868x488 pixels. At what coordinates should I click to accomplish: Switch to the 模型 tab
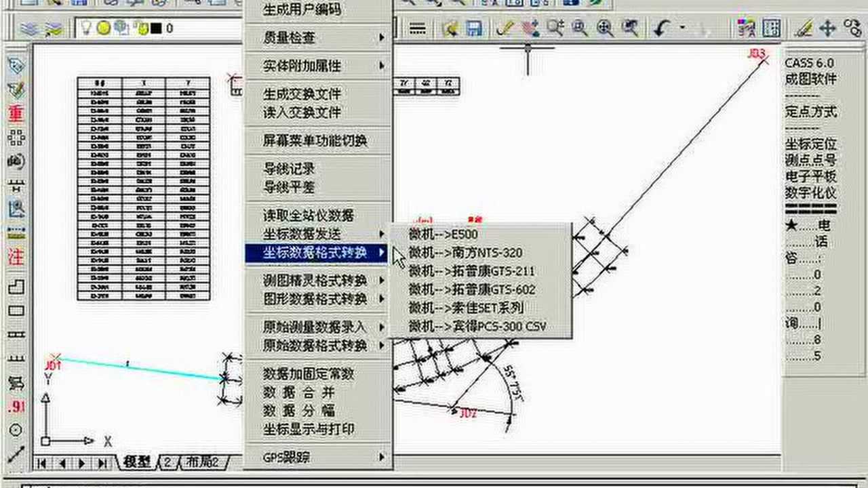[x=136, y=462]
